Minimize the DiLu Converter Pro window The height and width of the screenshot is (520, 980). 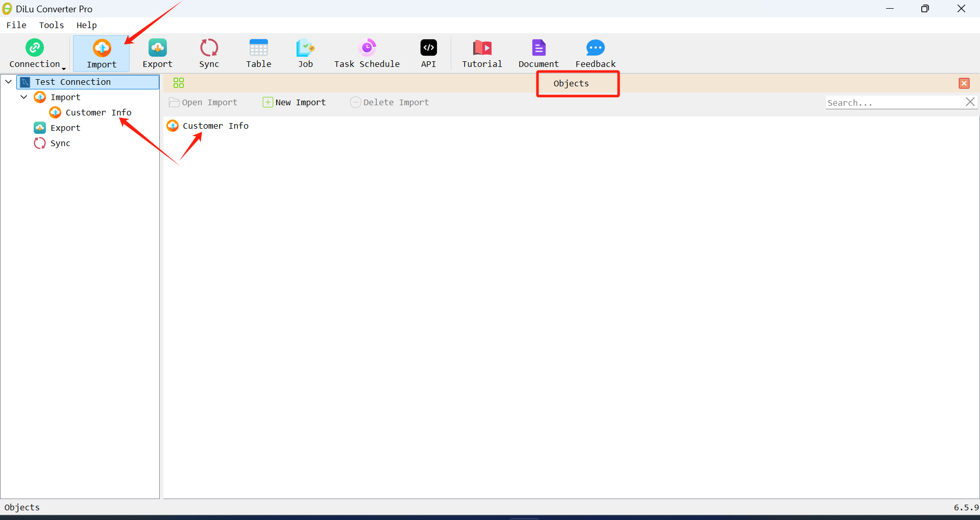pos(890,9)
